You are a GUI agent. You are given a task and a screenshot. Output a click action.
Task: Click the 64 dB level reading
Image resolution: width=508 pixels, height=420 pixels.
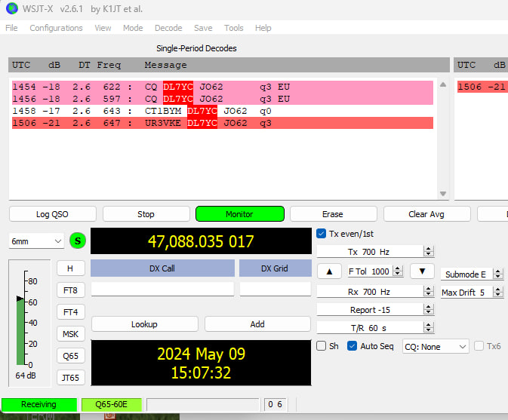[x=26, y=376]
